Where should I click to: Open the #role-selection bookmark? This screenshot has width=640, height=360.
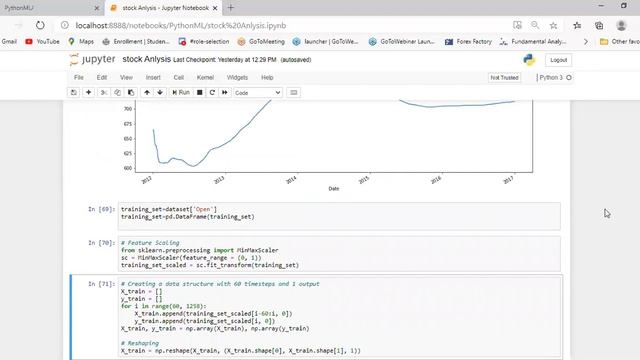click(204, 42)
